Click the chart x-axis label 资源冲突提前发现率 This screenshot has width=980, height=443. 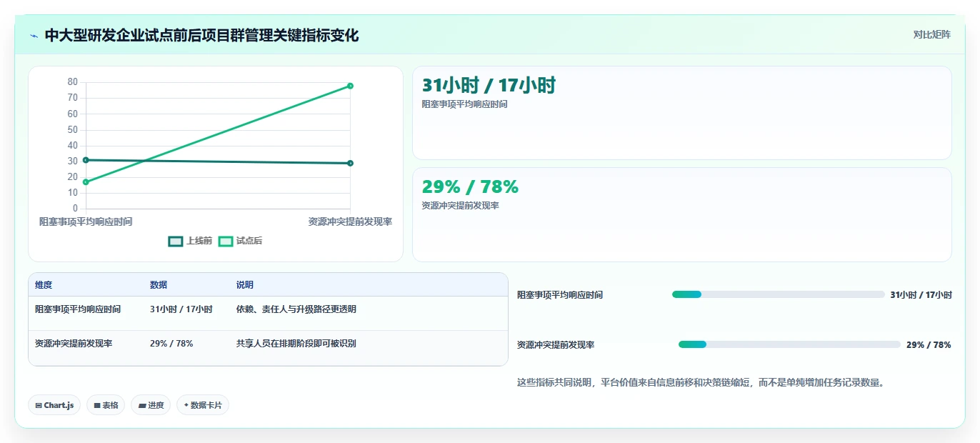[x=350, y=221]
